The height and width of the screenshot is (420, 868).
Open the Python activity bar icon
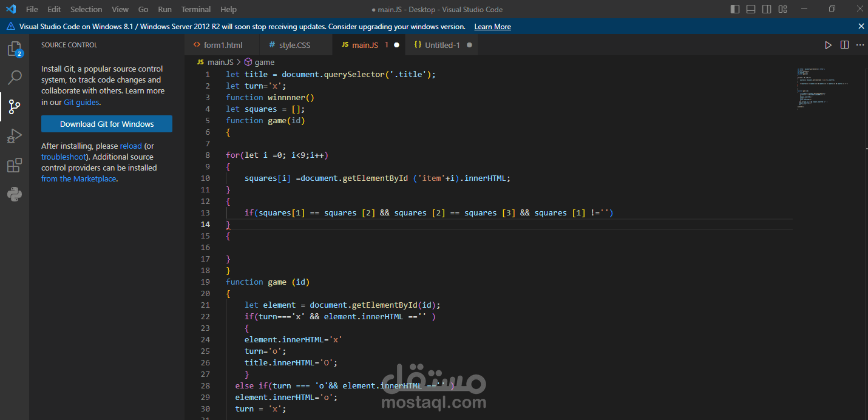click(15, 194)
